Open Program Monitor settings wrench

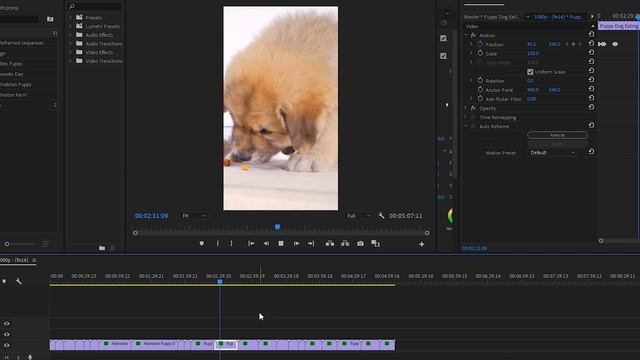point(381,216)
